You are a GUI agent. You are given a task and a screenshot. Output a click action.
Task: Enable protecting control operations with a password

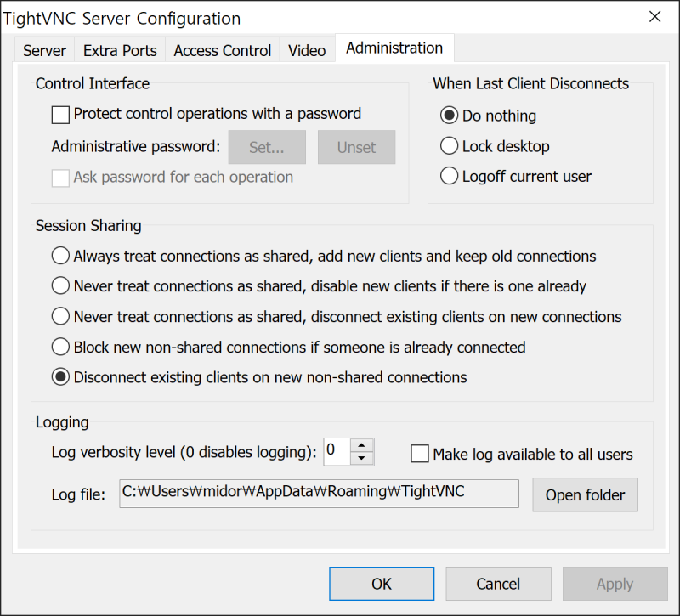[x=60, y=114]
